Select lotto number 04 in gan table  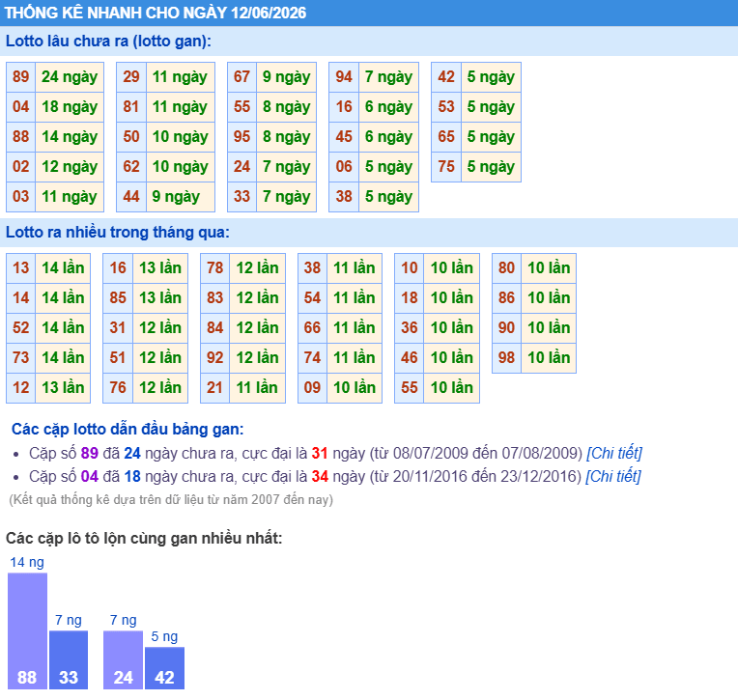tap(20, 107)
